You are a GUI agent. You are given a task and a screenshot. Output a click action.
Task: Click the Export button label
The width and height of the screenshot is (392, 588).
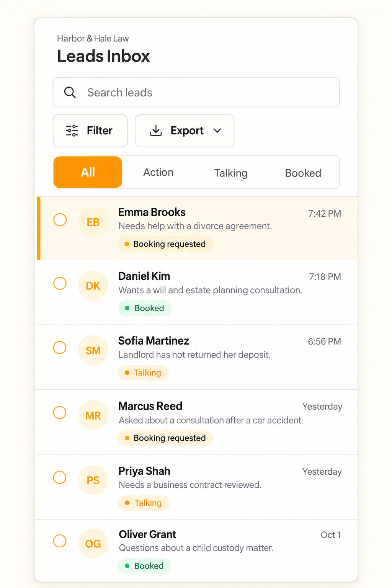coord(187,131)
